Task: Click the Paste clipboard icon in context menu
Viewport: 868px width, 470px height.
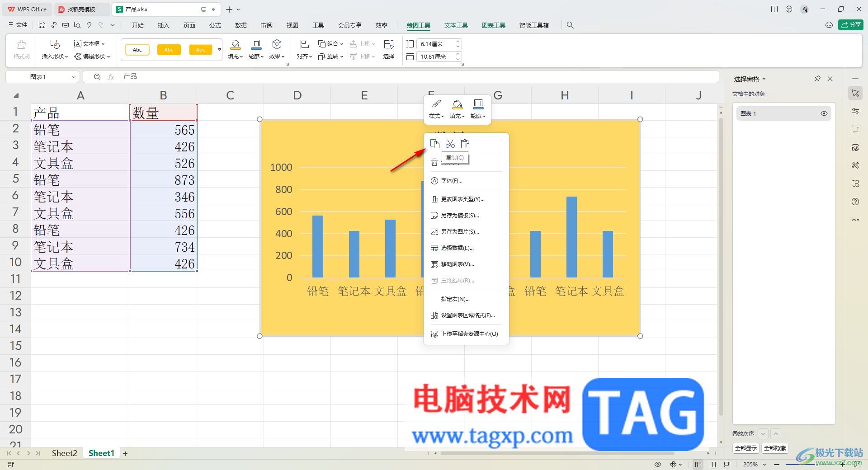Action: (466, 144)
